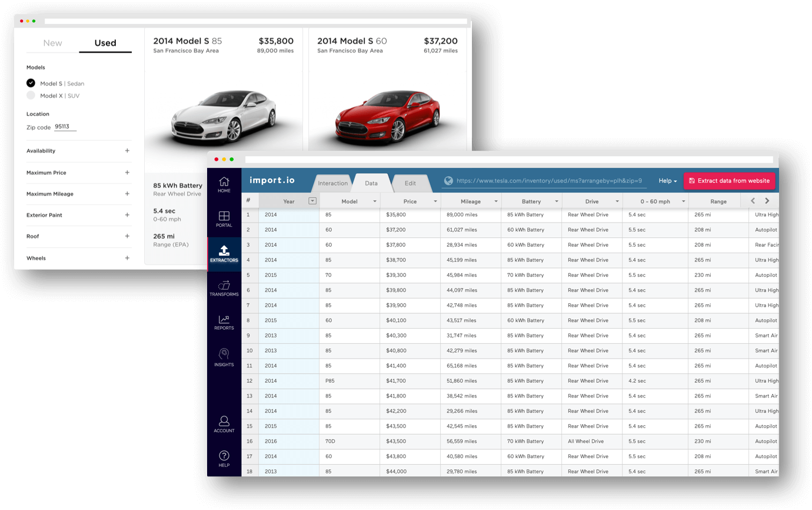
Task: Click the 230 mi range cell in row 5
Action: [718, 275]
